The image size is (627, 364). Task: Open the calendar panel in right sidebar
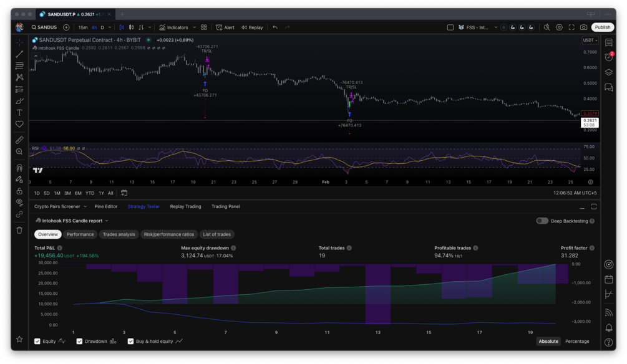[609, 279]
